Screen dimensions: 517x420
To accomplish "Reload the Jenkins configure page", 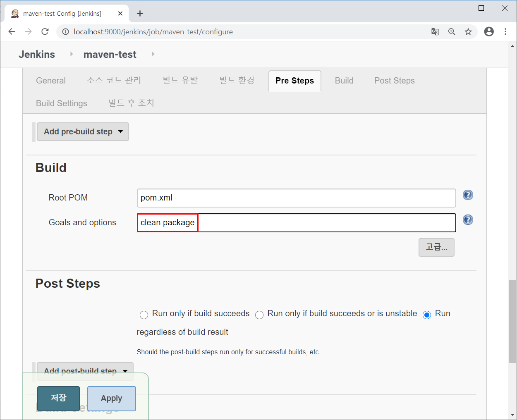I will point(45,32).
